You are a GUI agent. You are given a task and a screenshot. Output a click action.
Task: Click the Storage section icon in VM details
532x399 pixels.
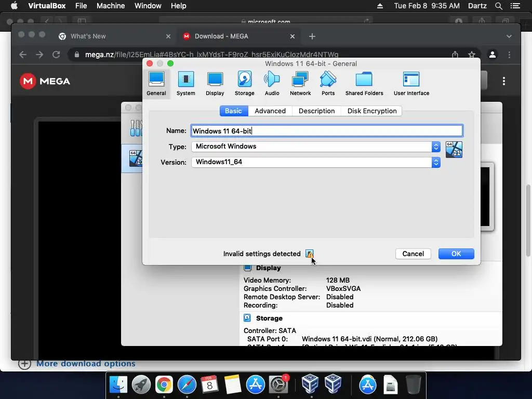pos(247,318)
